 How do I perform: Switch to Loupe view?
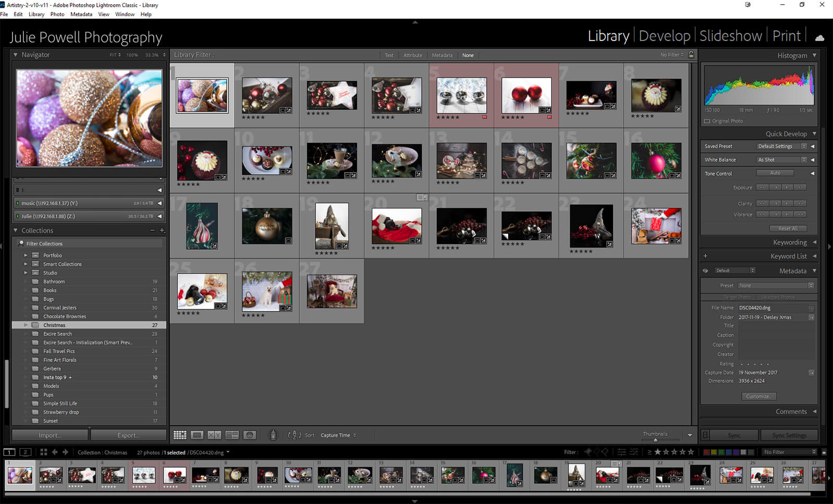coord(197,435)
